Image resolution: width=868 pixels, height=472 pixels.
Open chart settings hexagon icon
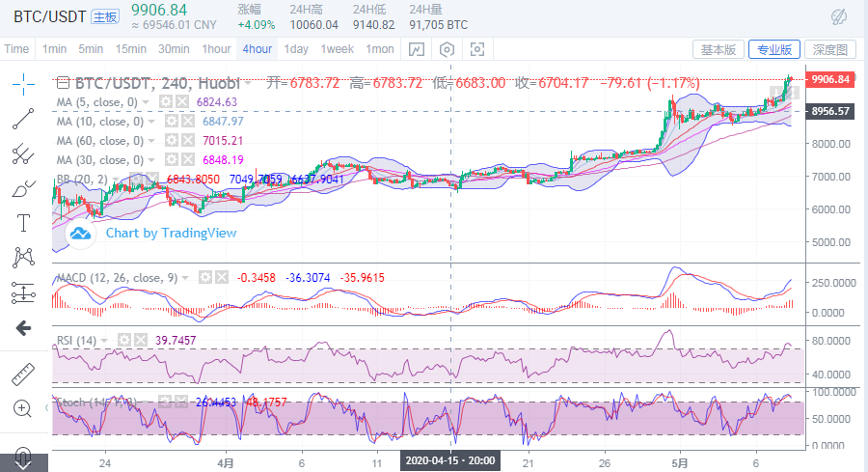(x=447, y=49)
